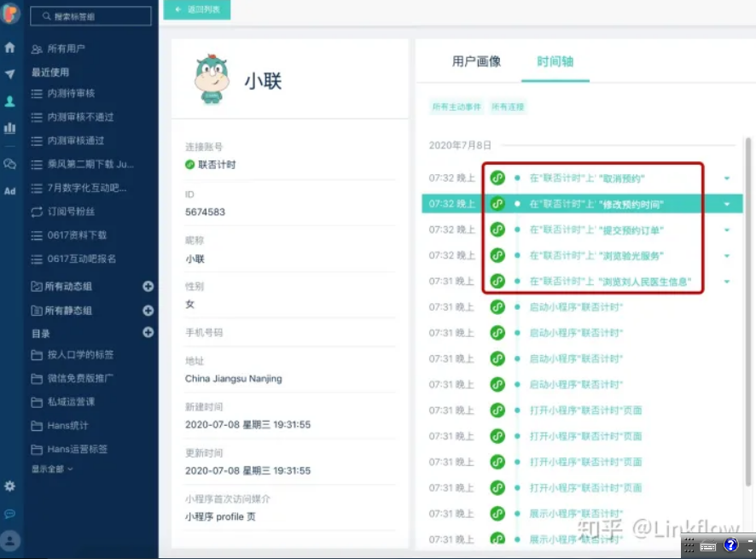The image size is (756, 559).
Task: Open the 乘风第二期下载 group
Action: [x=83, y=164]
